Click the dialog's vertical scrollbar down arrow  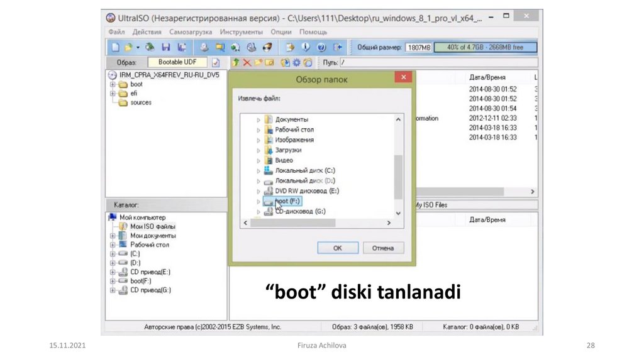[x=398, y=213]
